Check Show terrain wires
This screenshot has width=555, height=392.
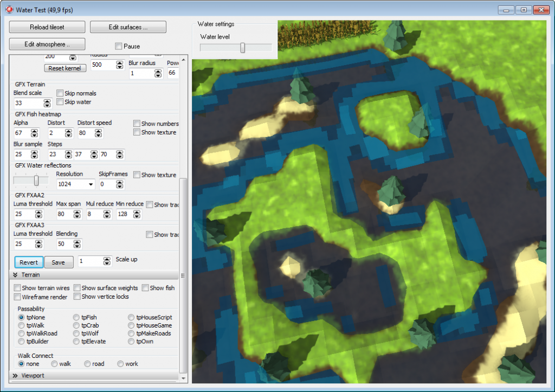(x=17, y=287)
